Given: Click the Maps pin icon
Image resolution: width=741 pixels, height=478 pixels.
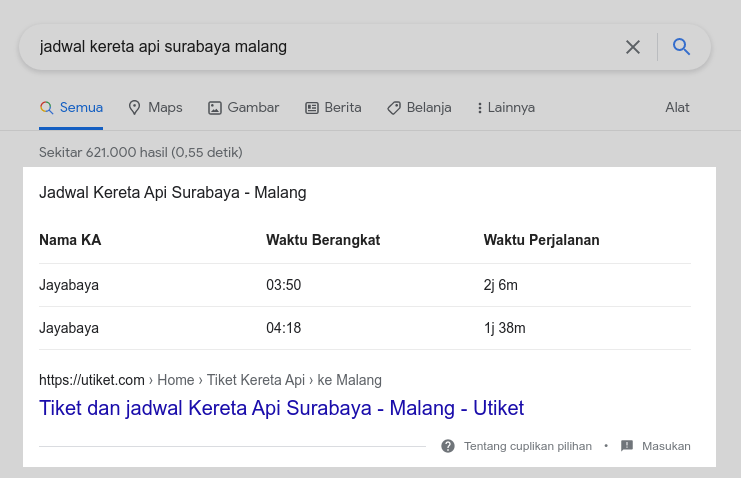Looking at the screenshot, I should [135, 108].
